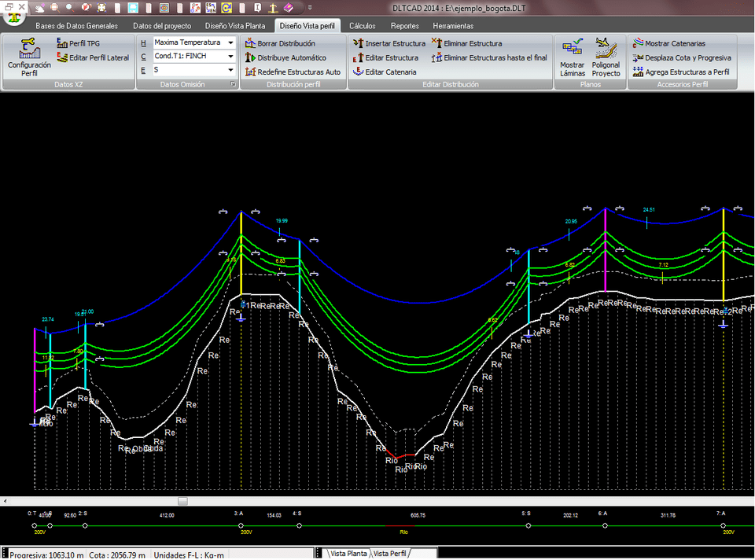
Task: Click the Perfil TPG icon
Action: tap(63, 44)
